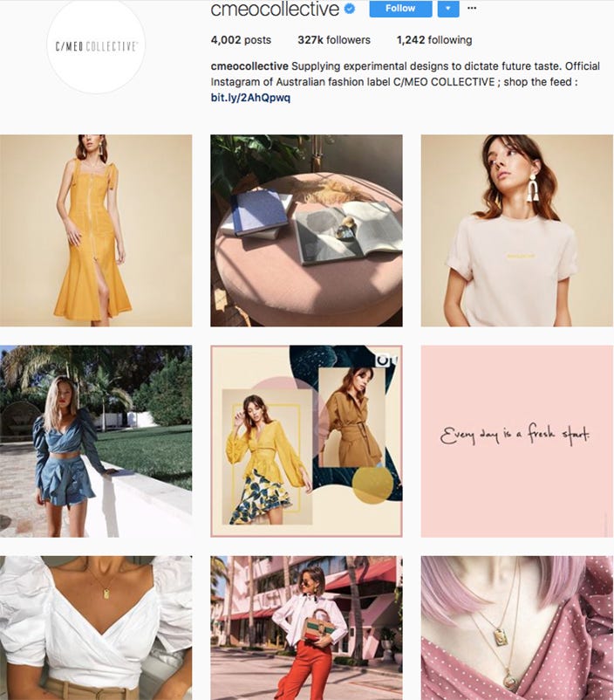
Task: Click the 4,002 posts count
Action: point(241,40)
